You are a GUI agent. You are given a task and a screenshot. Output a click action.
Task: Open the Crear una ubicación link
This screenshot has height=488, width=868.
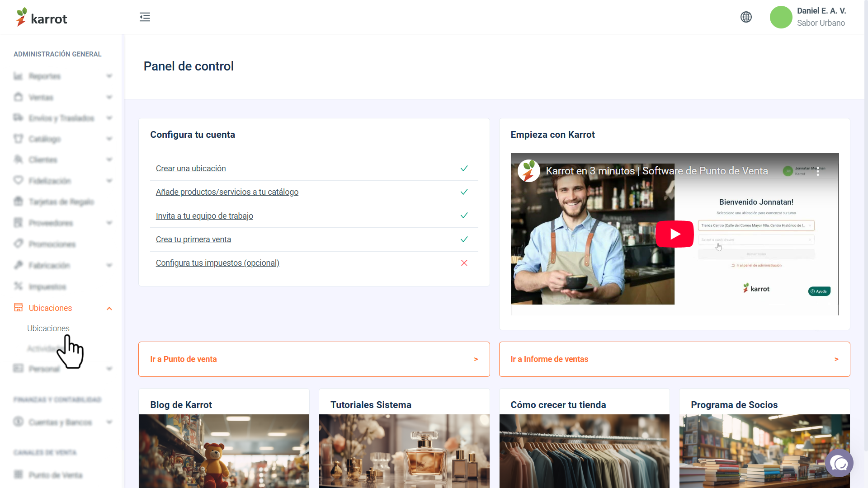coord(191,169)
